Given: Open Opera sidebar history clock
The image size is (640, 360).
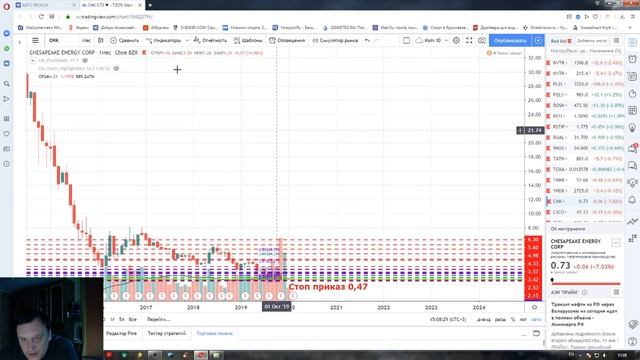Looking at the screenshot, I should (x=7, y=164).
